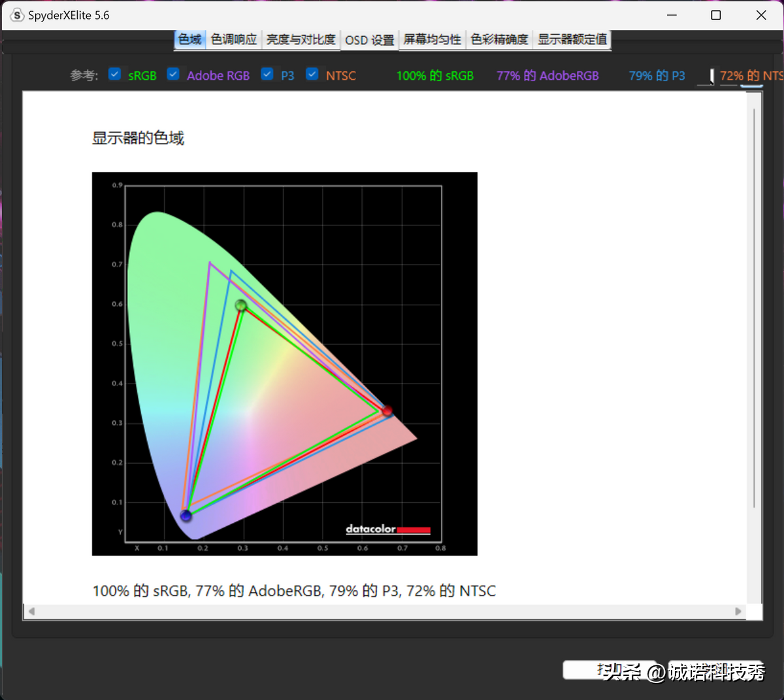Click the 72% NTSC result text
Viewport: 784px width, 700px height.
(x=751, y=76)
